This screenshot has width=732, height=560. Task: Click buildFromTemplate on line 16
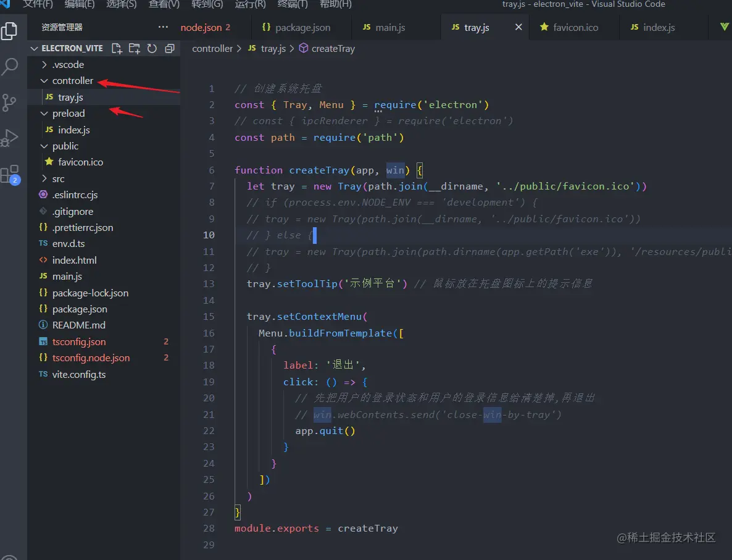(x=340, y=333)
